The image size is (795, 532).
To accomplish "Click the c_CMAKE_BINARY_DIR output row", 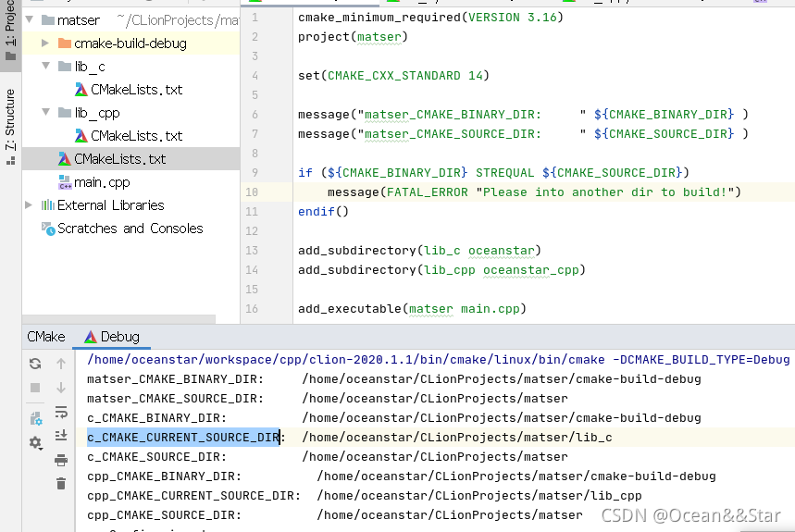I will click(394, 418).
